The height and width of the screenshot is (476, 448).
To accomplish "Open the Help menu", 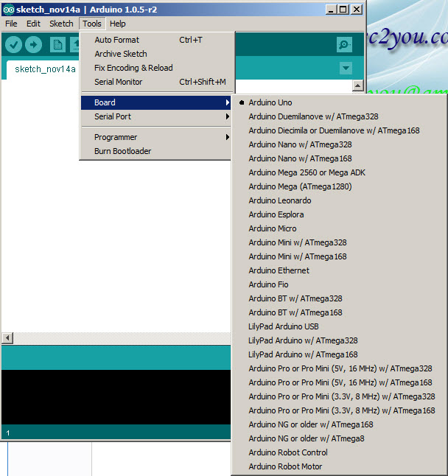I will point(117,24).
